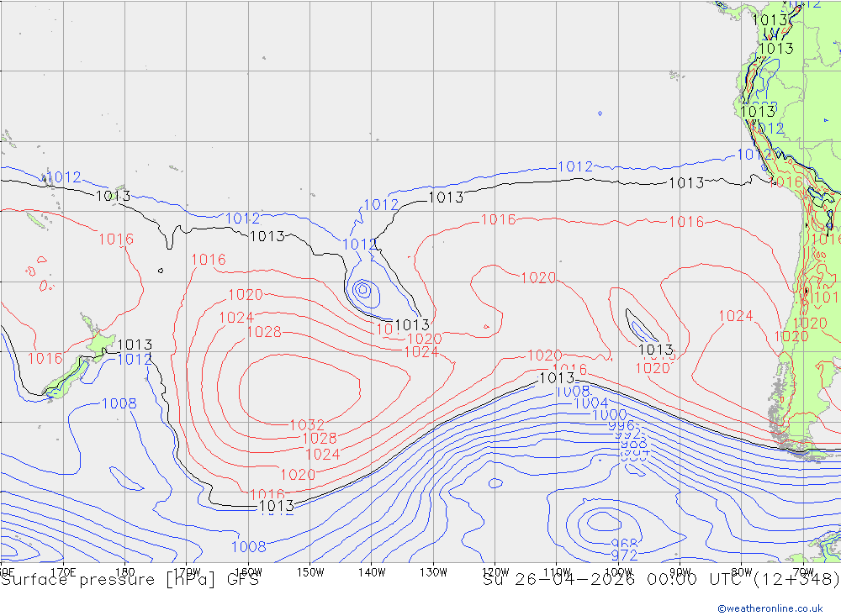
Task: Click the small circular low center near 140W
Action: tap(362, 290)
